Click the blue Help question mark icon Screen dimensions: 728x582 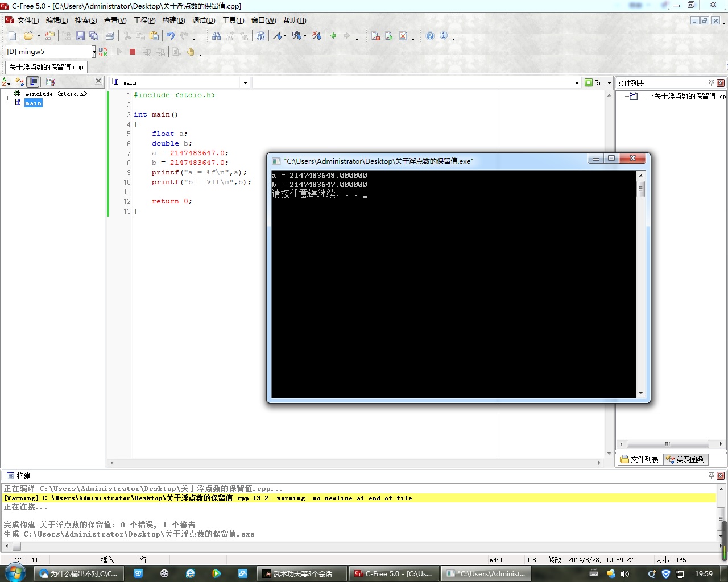[x=430, y=36]
